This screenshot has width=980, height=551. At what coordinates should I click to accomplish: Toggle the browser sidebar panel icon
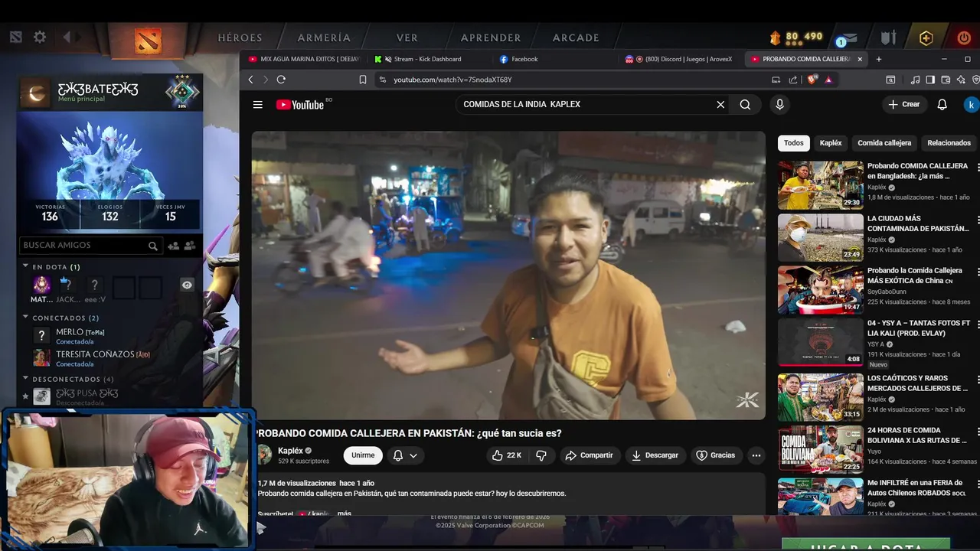pos(930,80)
